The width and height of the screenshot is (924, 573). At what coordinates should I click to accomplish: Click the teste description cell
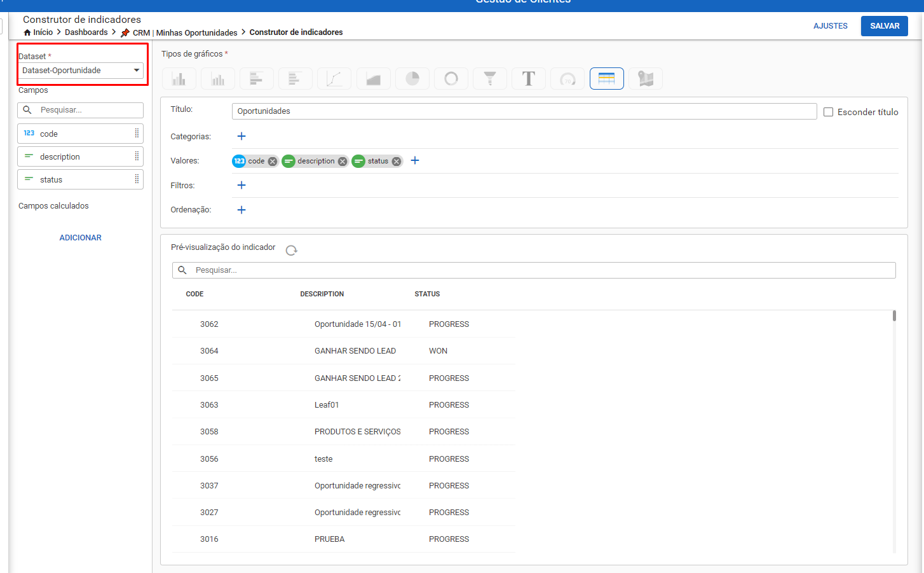point(323,459)
